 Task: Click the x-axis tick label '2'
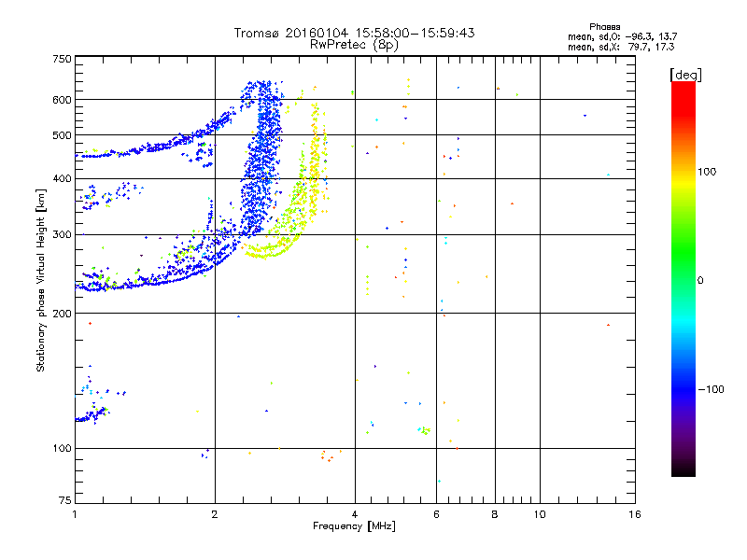(215, 514)
